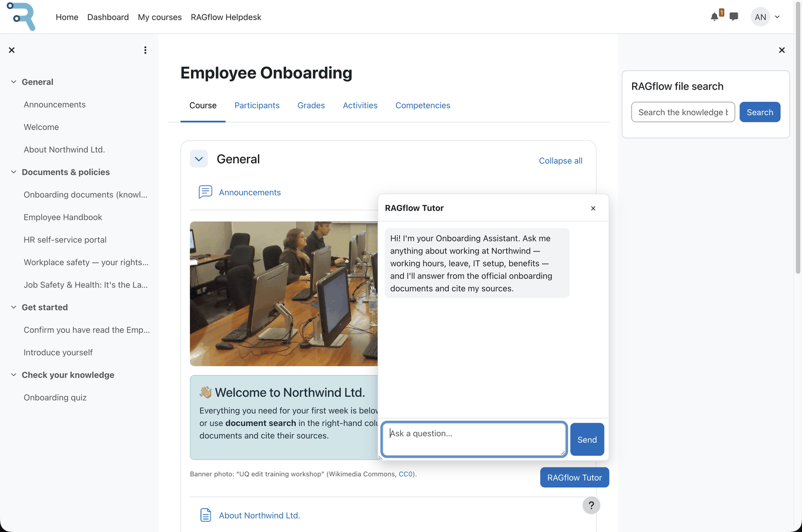The width and height of the screenshot is (802, 532).
Task: Close the course index sidebar
Action: point(12,50)
